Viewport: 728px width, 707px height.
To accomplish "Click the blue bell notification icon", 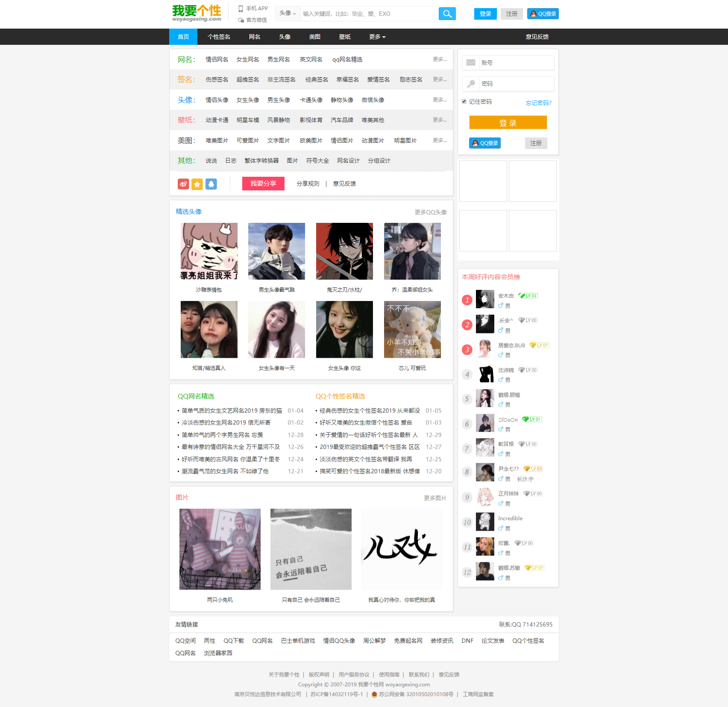I will (211, 184).
